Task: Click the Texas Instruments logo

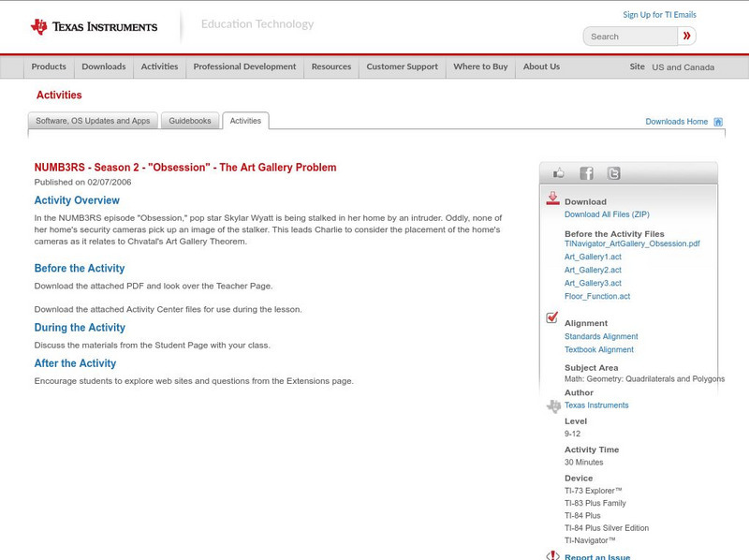Action: [x=94, y=27]
